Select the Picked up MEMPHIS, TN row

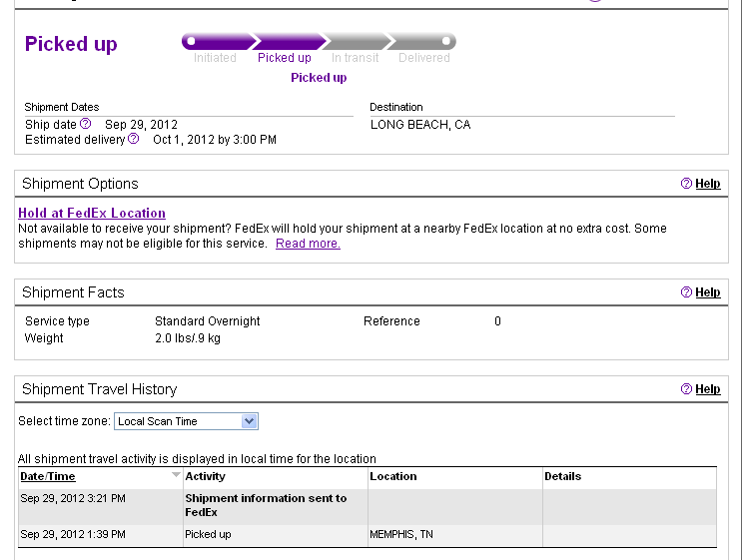(x=368, y=535)
